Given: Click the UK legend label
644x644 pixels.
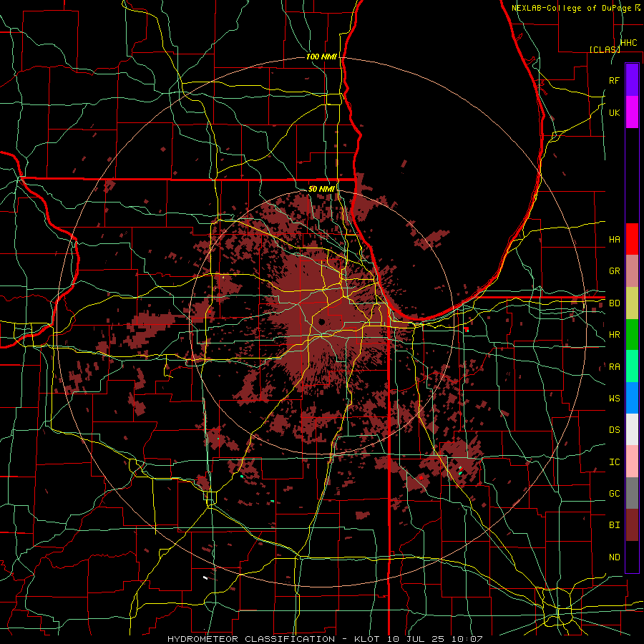Looking at the screenshot, I should pos(614,112).
